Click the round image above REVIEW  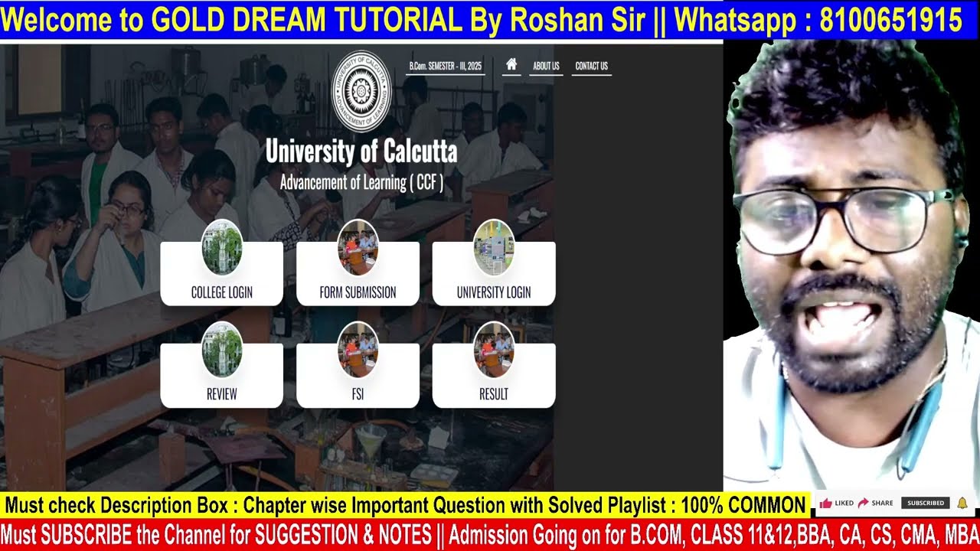pyautogui.click(x=222, y=350)
